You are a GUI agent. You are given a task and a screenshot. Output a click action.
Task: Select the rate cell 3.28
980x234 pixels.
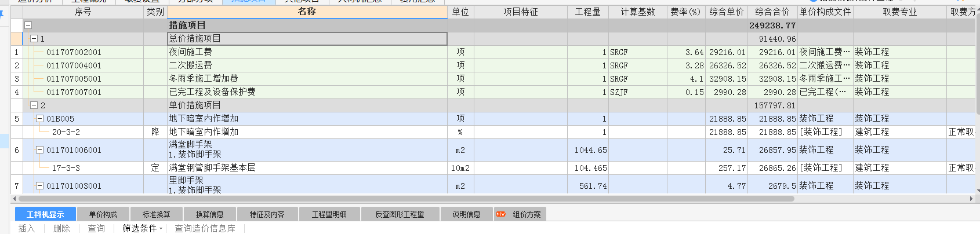686,65
